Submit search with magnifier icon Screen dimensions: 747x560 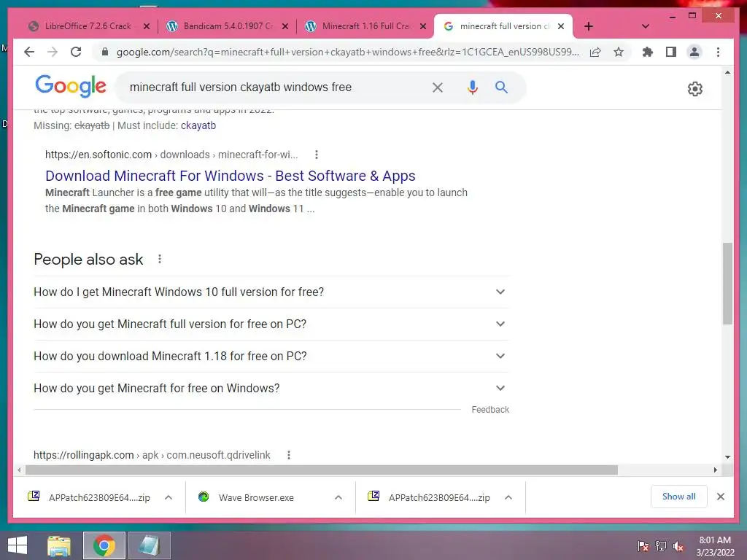point(501,87)
